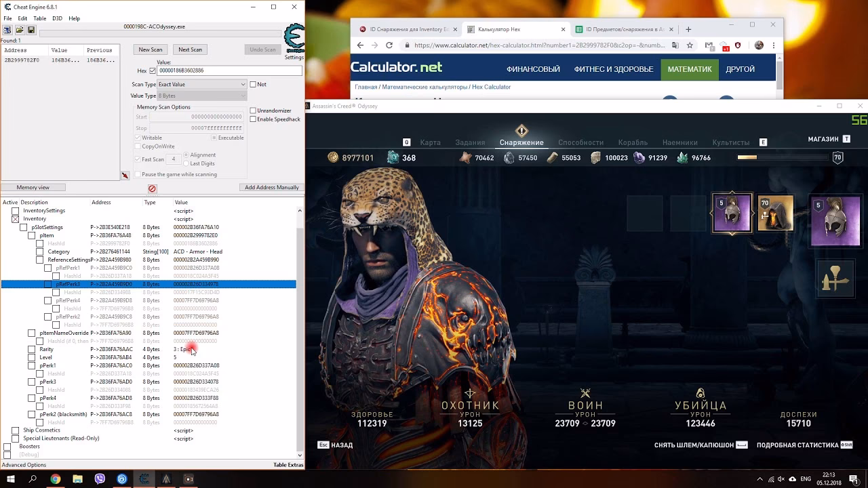The width and height of the screenshot is (868, 488).
Task: Tick the Boosters entry checkbox
Action: 7,447
